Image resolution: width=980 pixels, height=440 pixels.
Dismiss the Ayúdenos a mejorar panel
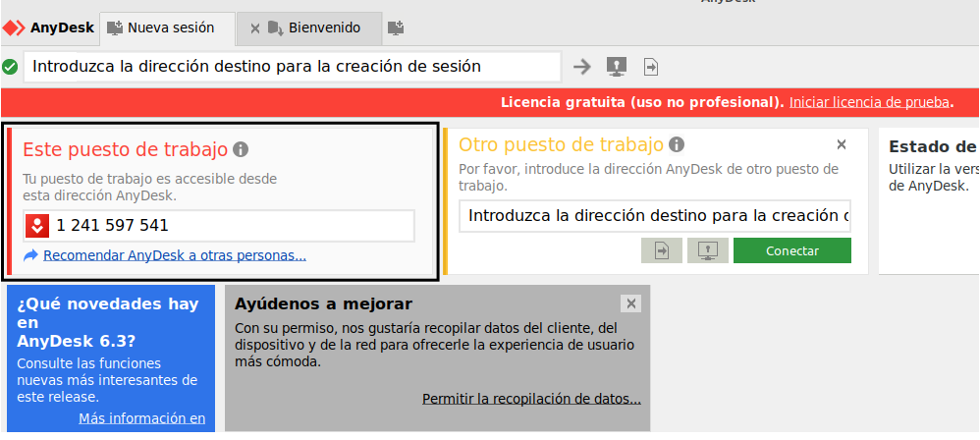[x=631, y=303]
